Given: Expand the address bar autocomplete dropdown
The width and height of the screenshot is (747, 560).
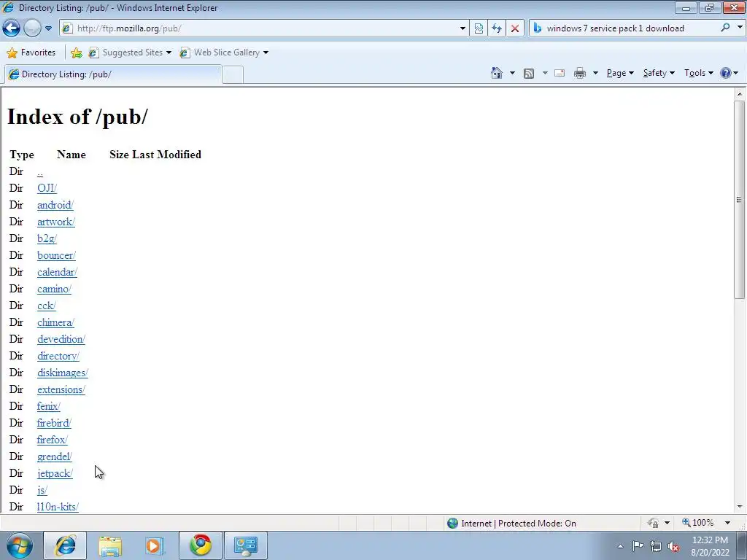Looking at the screenshot, I should [462, 28].
